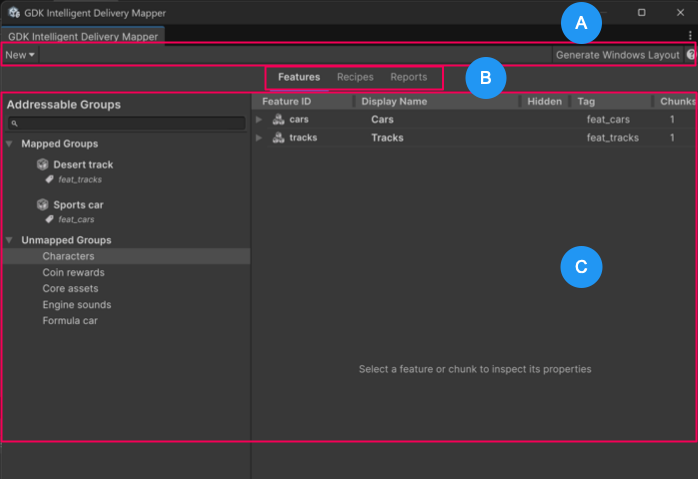Click the Desert track group cube icon
This screenshot has height=479, width=698.
click(x=43, y=164)
